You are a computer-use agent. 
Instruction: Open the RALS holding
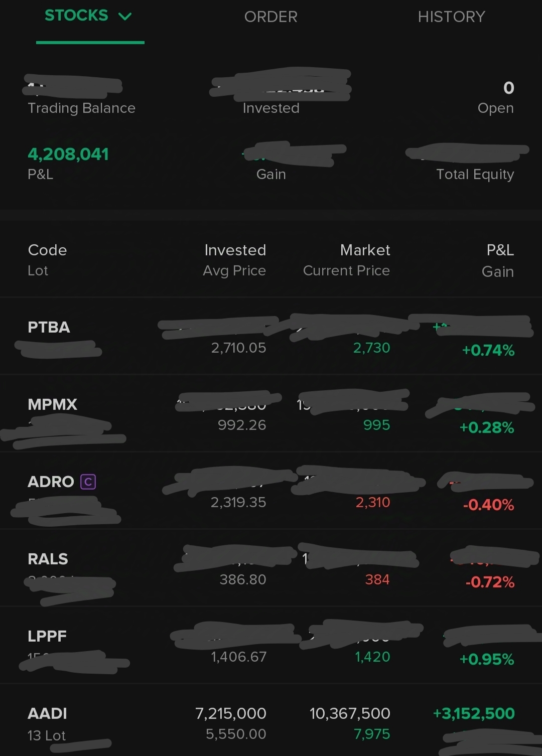[48, 559]
